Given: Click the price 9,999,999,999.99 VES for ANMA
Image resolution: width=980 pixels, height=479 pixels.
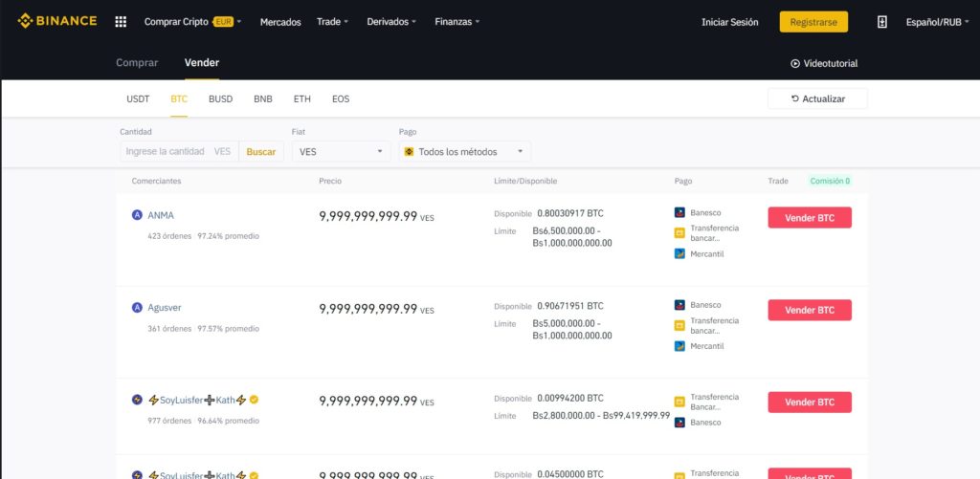Looking at the screenshot, I should click(376, 216).
